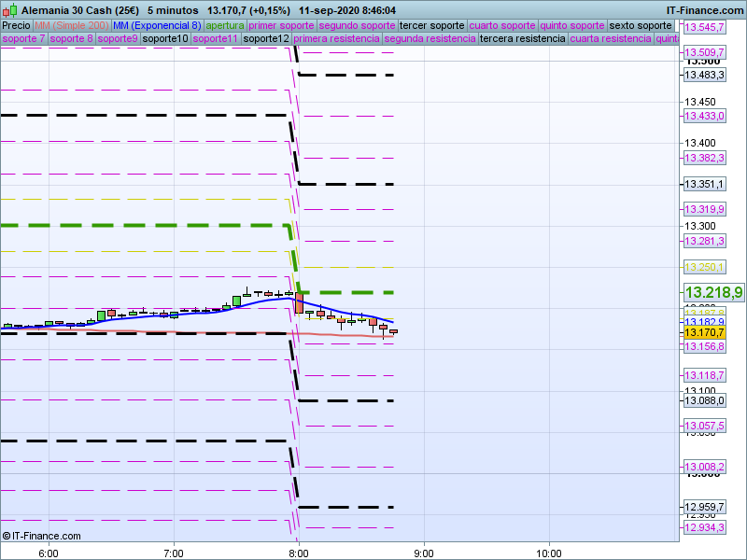Click the green apertura legend label
The width and height of the screenshot is (747, 560).
(x=225, y=25)
